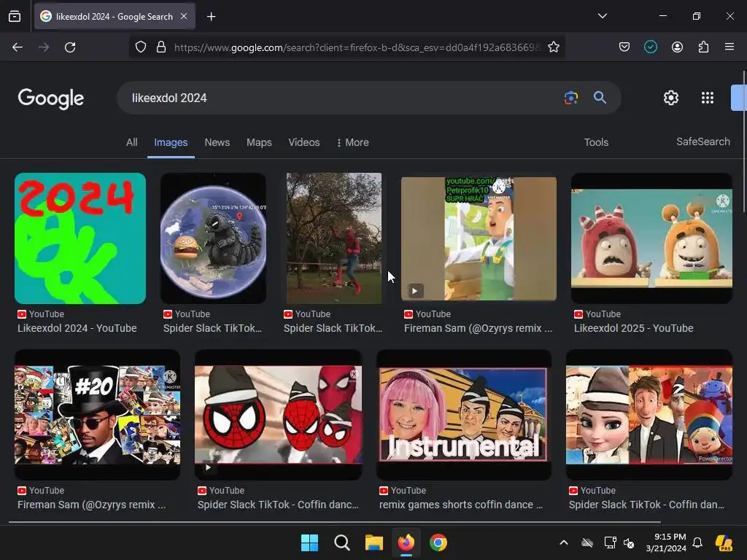Viewport: 747px width, 560px height.
Task: Open the Extensions puzzle icon
Action: point(703,47)
